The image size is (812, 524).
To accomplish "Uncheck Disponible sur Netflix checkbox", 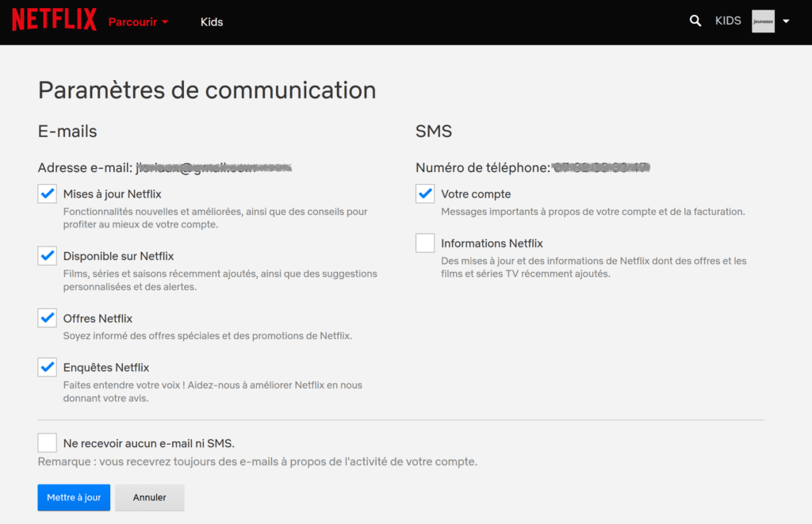I will tap(47, 256).
